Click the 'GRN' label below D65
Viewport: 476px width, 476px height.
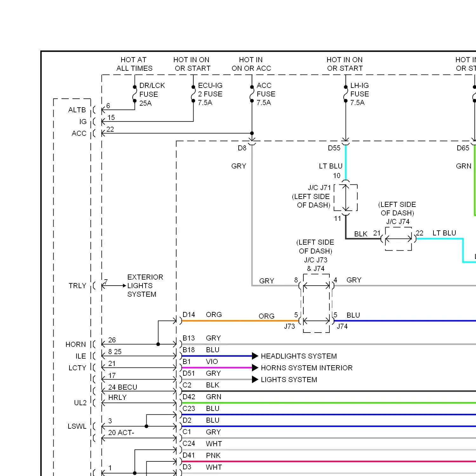pyautogui.click(x=464, y=166)
